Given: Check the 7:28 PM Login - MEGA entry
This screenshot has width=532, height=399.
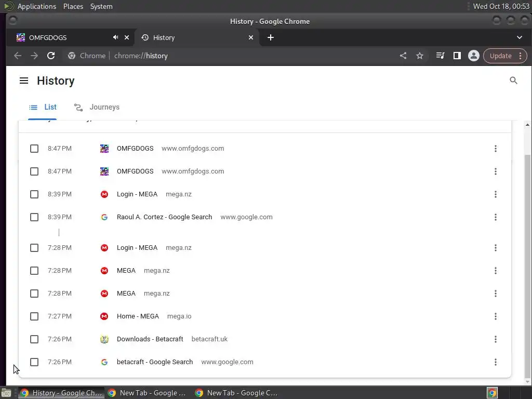Looking at the screenshot, I should point(34,248).
